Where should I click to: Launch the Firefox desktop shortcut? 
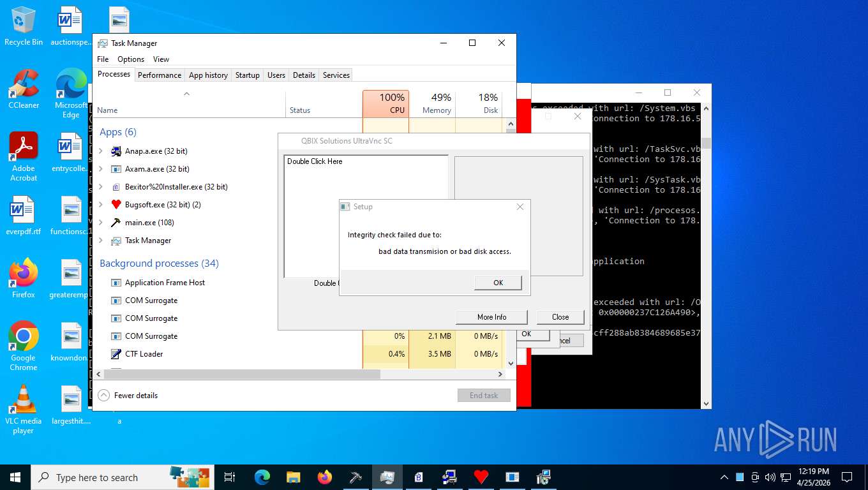pyautogui.click(x=24, y=279)
